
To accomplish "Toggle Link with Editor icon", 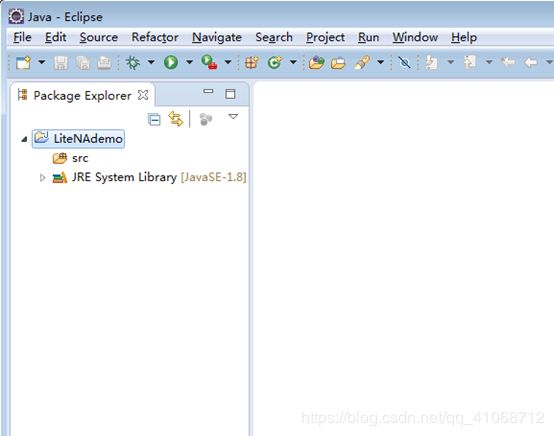I will click(176, 119).
